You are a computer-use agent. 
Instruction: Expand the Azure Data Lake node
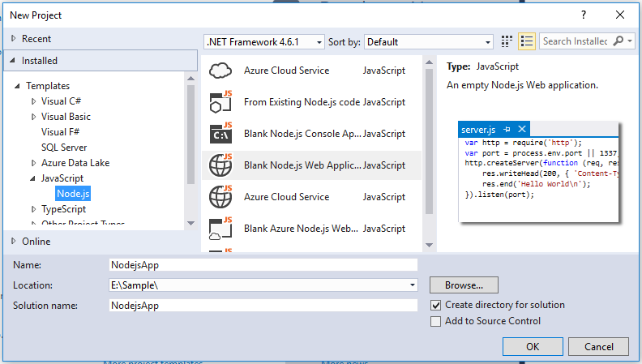[33, 163]
